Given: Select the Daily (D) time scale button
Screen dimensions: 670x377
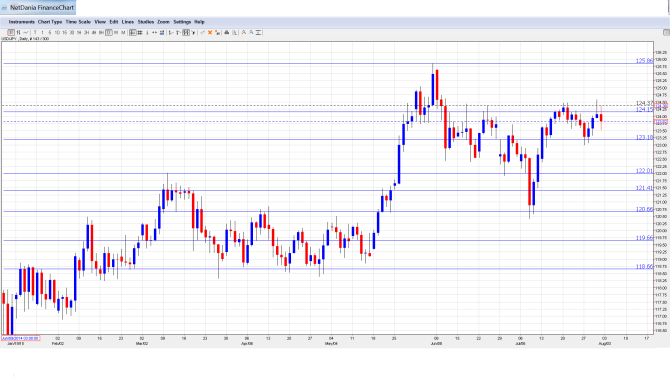Looking at the screenshot, I should [109, 32].
